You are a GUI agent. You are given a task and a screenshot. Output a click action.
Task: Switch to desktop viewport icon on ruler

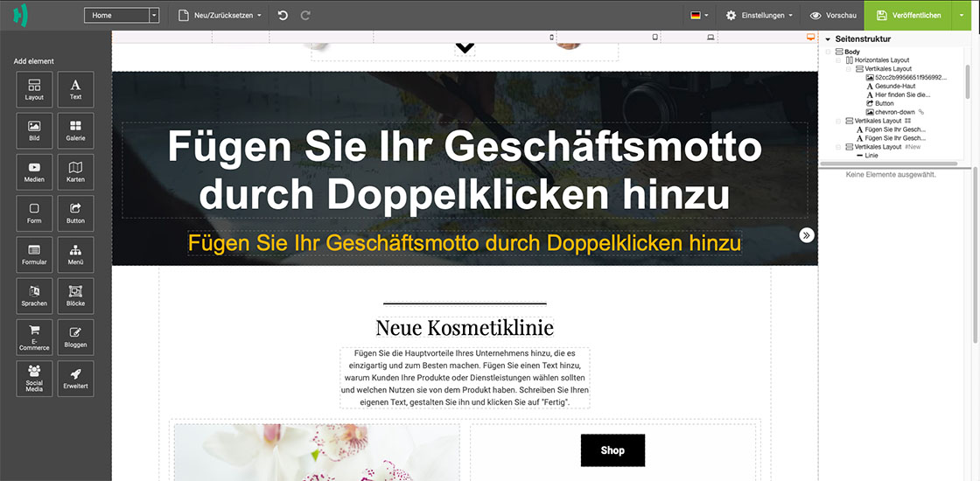tap(811, 38)
